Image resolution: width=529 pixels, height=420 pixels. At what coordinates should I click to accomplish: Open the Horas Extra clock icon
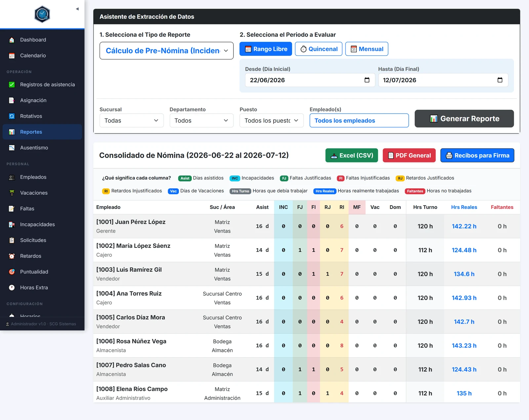(x=12, y=288)
